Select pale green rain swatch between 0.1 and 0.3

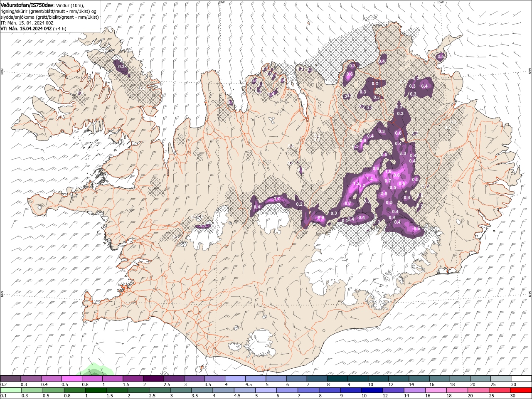coord(10,390)
